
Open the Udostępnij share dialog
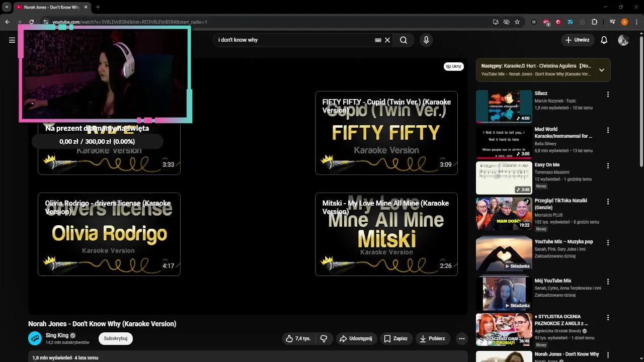pos(356,339)
